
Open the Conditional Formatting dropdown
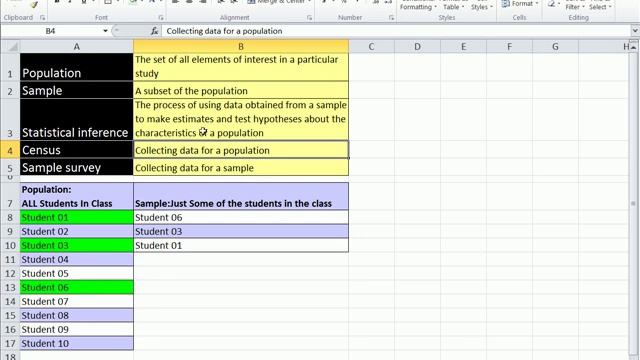[418, 6]
